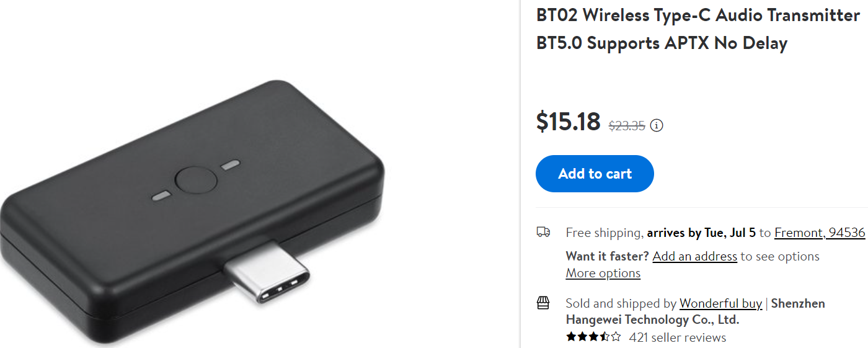Screen dimensions: 868x348
Task: Add the BT02 transmitter to cart
Action: (595, 174)
